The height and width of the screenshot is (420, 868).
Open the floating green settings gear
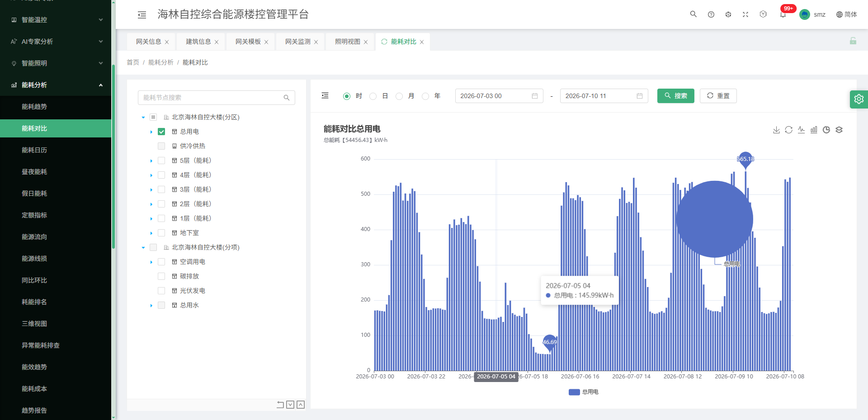pyautogui.click(x=859, y=99)
